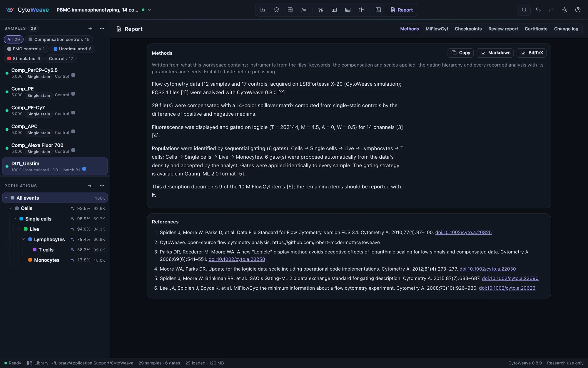
Task: Filter samples by Compensation controls
Action: (59, 39)
